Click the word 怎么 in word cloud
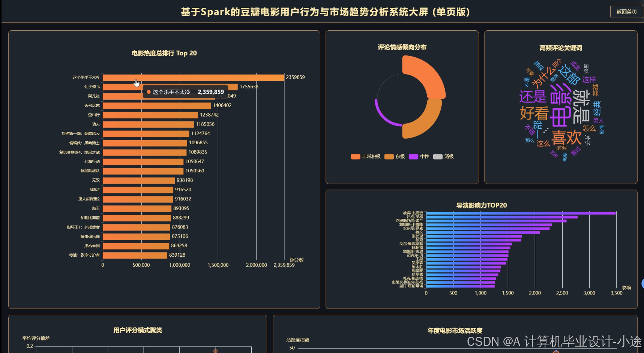644x353 pixels. [x=589, y=128]
